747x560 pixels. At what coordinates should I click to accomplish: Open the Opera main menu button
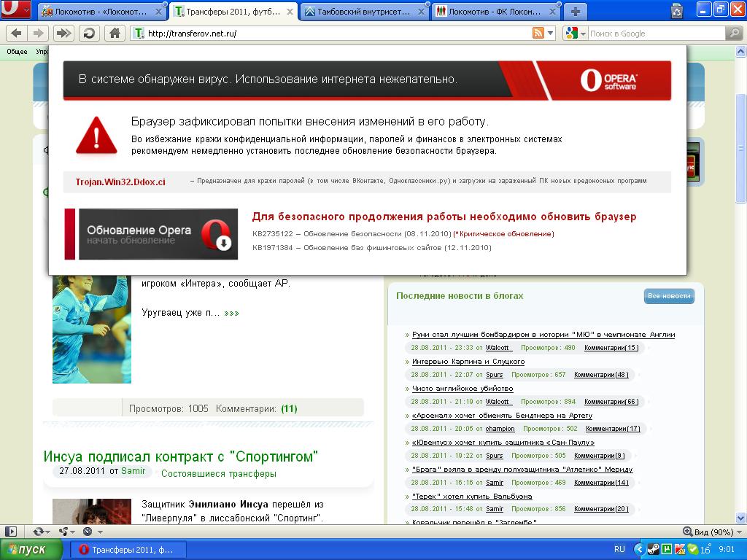pos(16,9)
